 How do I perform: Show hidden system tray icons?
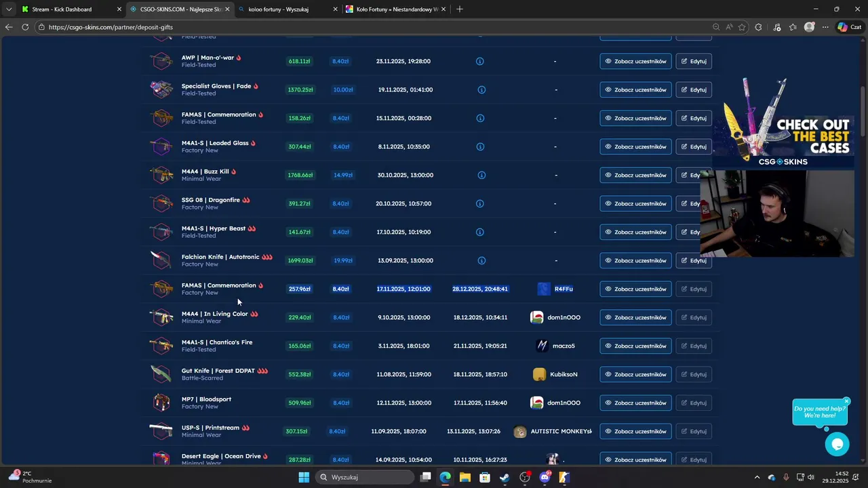click(x=757, y=477)
